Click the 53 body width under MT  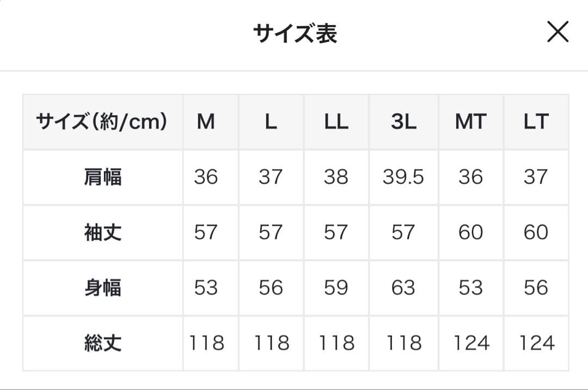pyautogui.click(x=470, y=287)
